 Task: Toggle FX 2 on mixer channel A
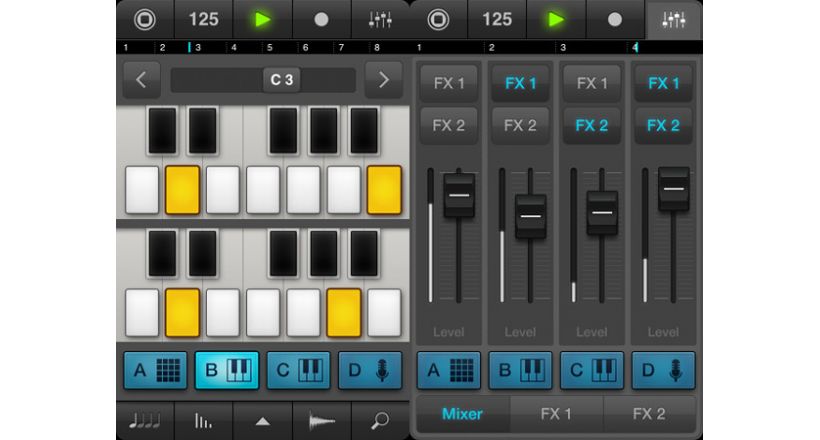pyautogui.click(x=449, y=126)
